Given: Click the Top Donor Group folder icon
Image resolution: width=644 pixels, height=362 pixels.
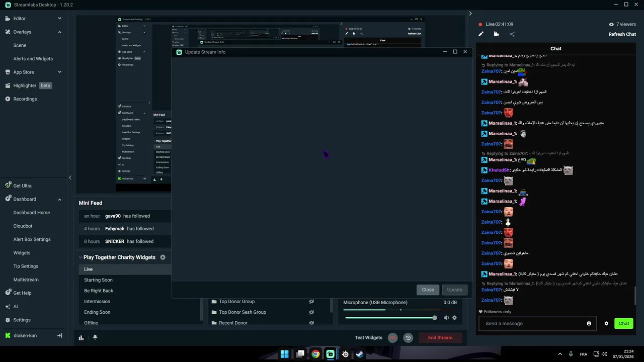Looking at the screenshot, I should click(x=214, y=302).
